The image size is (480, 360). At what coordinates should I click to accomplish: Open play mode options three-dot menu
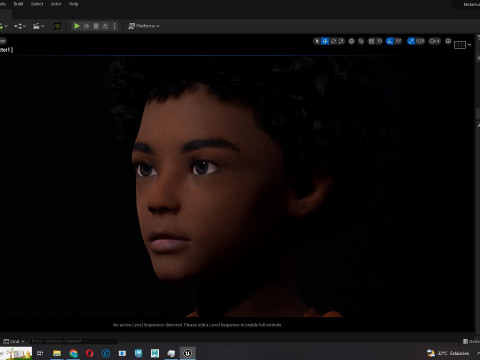114,26
